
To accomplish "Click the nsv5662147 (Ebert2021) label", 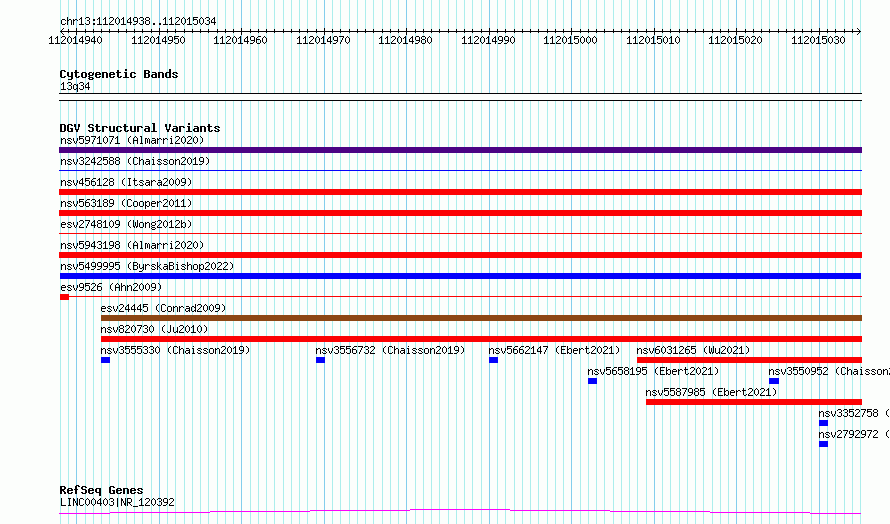I will pyautogui.click(x=555, y=350).
